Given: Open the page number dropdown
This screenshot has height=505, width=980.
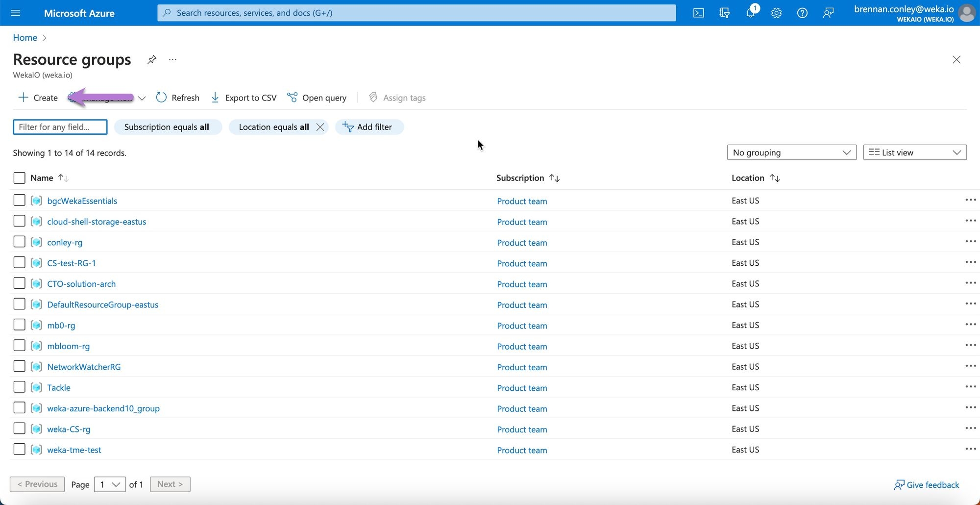Looking at the screenshot, I should click(x=110, y=484).
